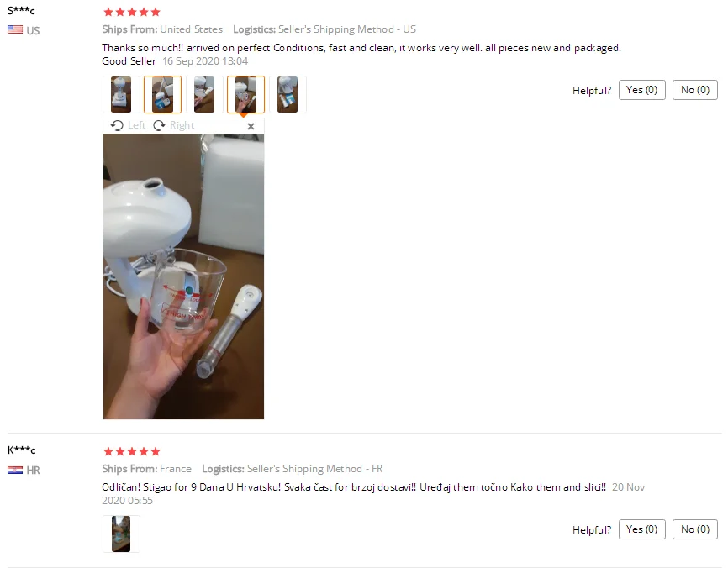Close the enlarged review photo viewer
Viewport: 728px width, 568px height.
point(251,126)
